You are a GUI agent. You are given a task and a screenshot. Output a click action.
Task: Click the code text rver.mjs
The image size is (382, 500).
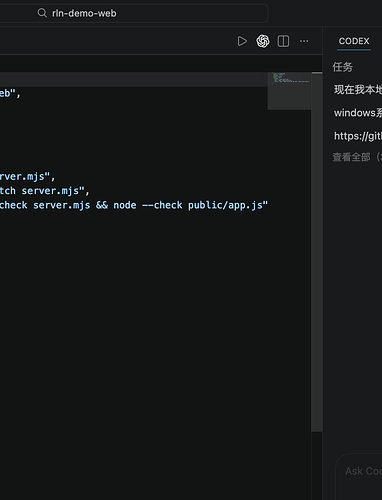[22, 176]
